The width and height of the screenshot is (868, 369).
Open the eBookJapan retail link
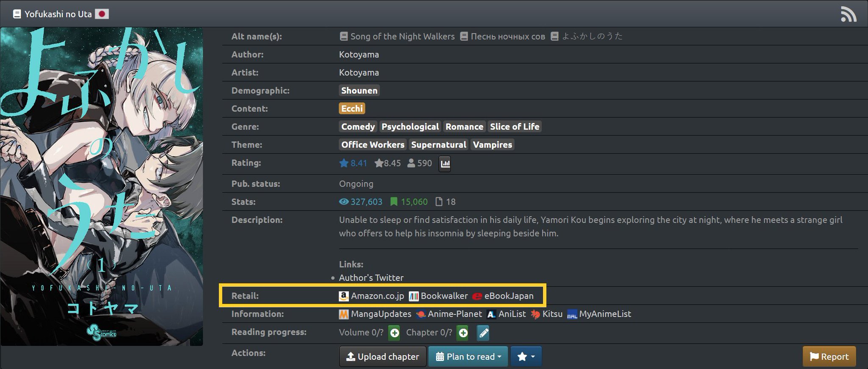(x=503, y=296)
